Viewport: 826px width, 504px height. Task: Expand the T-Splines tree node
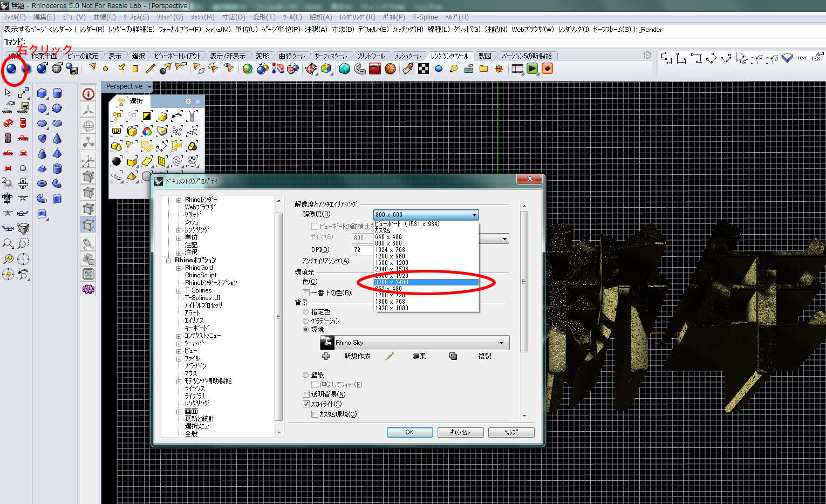point(179,290)
